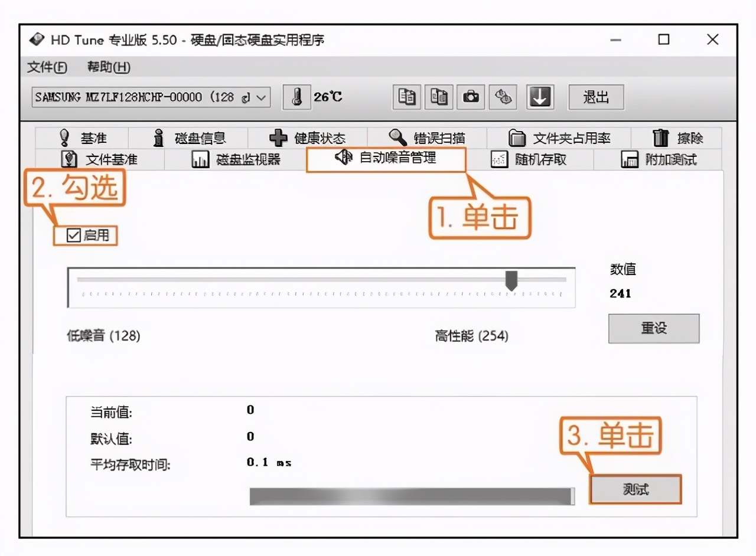The height and width of the screenshot is (556, 756).
Task: Open the 附加测试 tab
Action: (x=658, y=159)
